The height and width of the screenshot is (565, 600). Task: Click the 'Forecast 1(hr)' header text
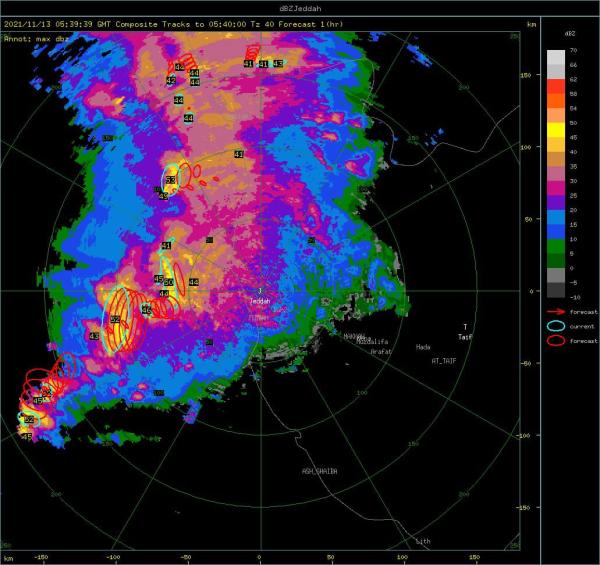[310, 24]
